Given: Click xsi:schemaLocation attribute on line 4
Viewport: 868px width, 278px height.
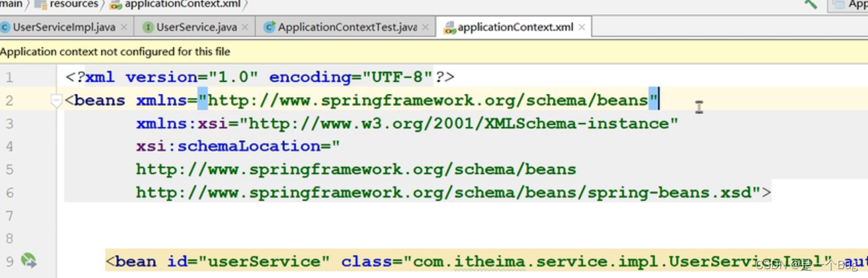Looking at the screenshot, I should [238, 146].
